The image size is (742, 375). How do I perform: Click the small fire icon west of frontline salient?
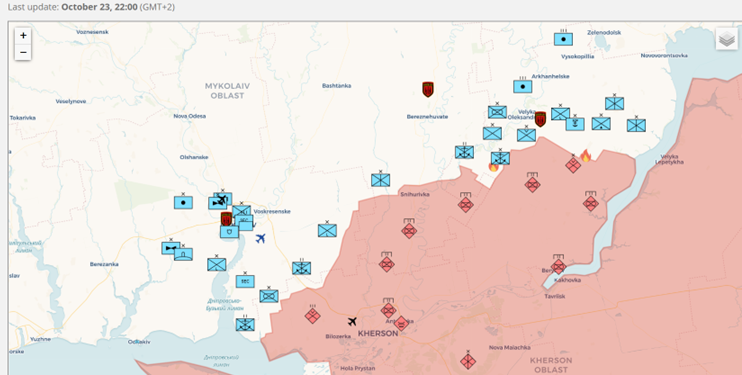(494, 166)
